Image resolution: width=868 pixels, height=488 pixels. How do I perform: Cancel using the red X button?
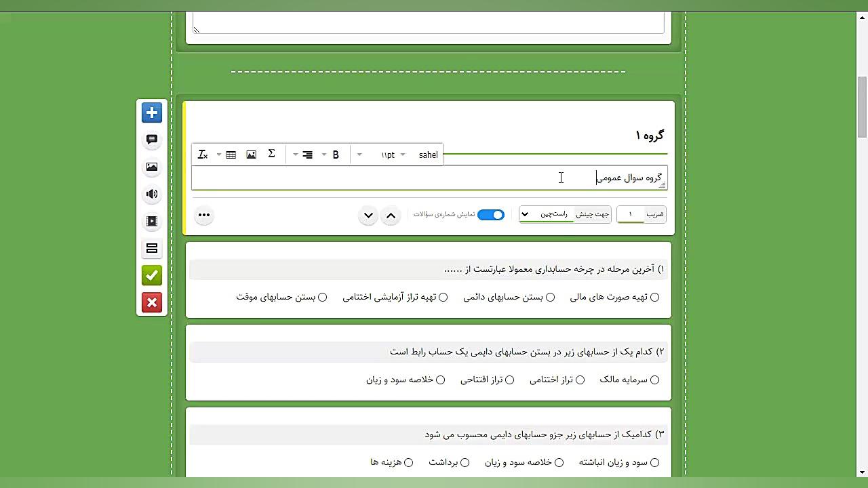pos(151,302)
